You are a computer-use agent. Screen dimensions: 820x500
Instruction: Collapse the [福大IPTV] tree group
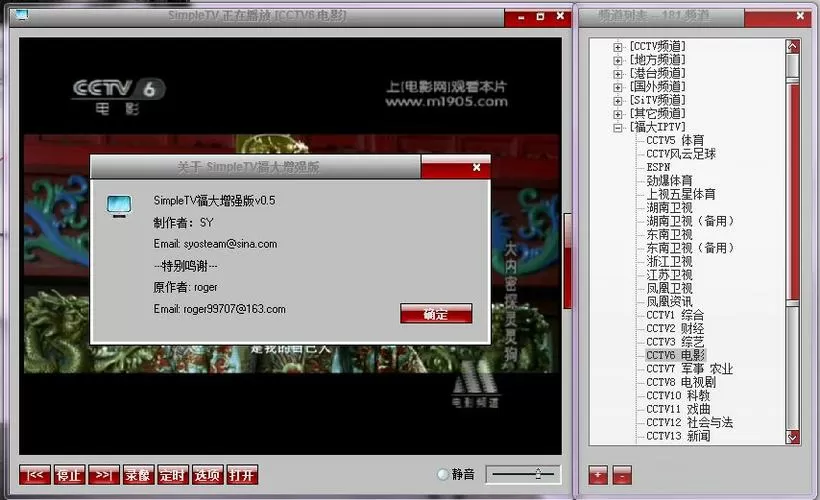[x=618, y=128]
